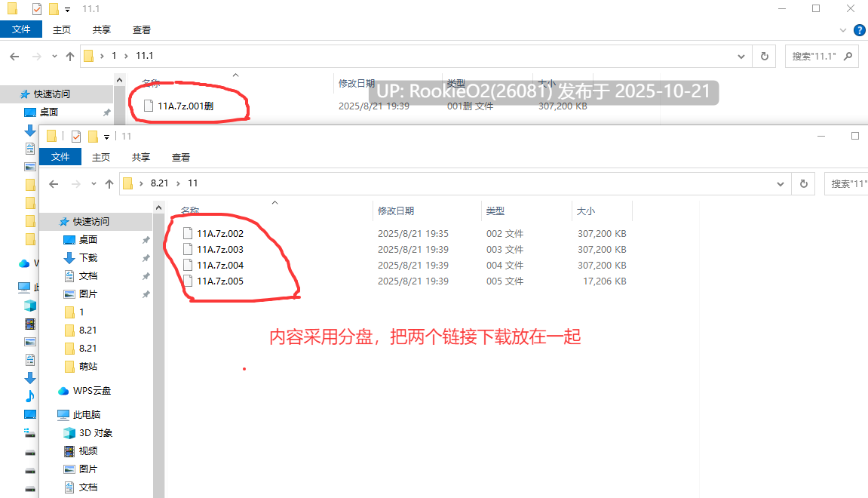Image resolution: width=868 pixels, height=498 pixels.
Task: Open recent locations dropdown in 11.1 window
Action: [54, 57]
